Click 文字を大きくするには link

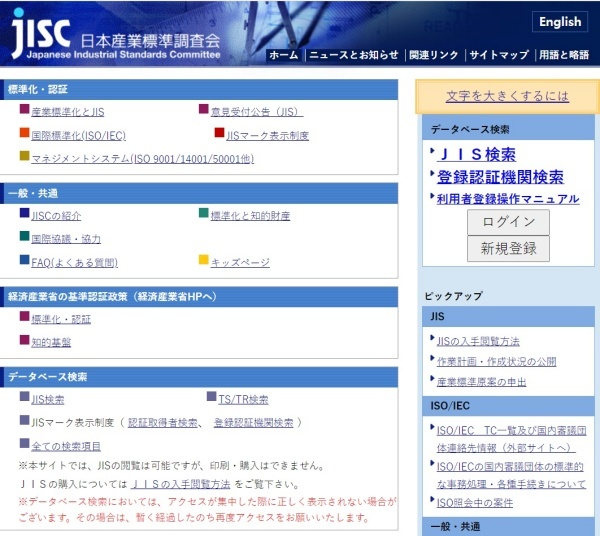[507, 96]
